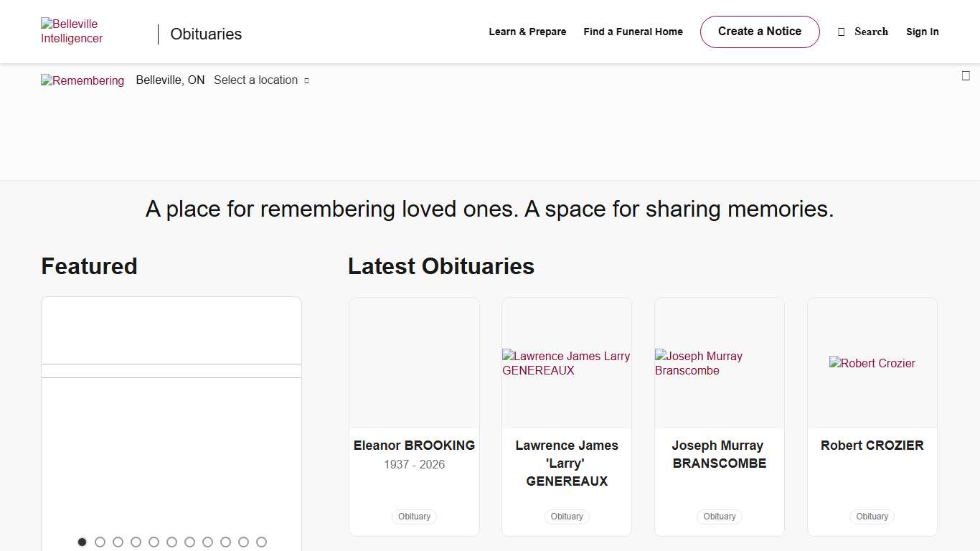Click the Create a Notice button
The height and width of the screenshot is (551, 980).
click(759, 32)
